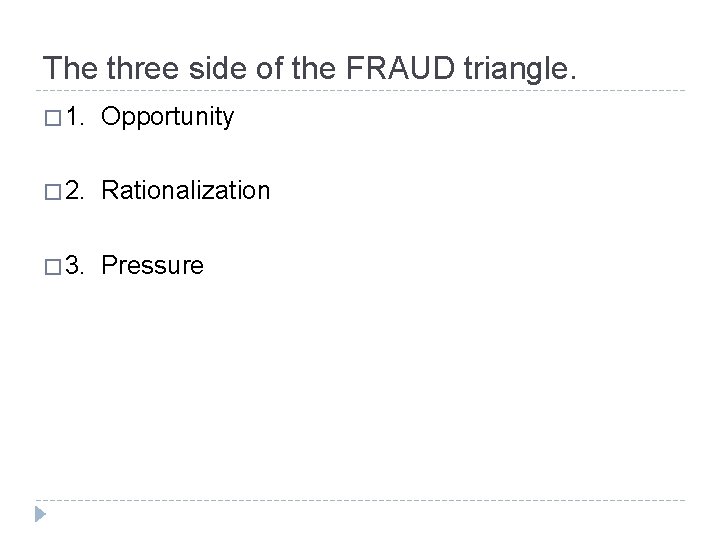Select the word Opportunity in the list
Screen dimensions: 720x540
tap(168, 117)
